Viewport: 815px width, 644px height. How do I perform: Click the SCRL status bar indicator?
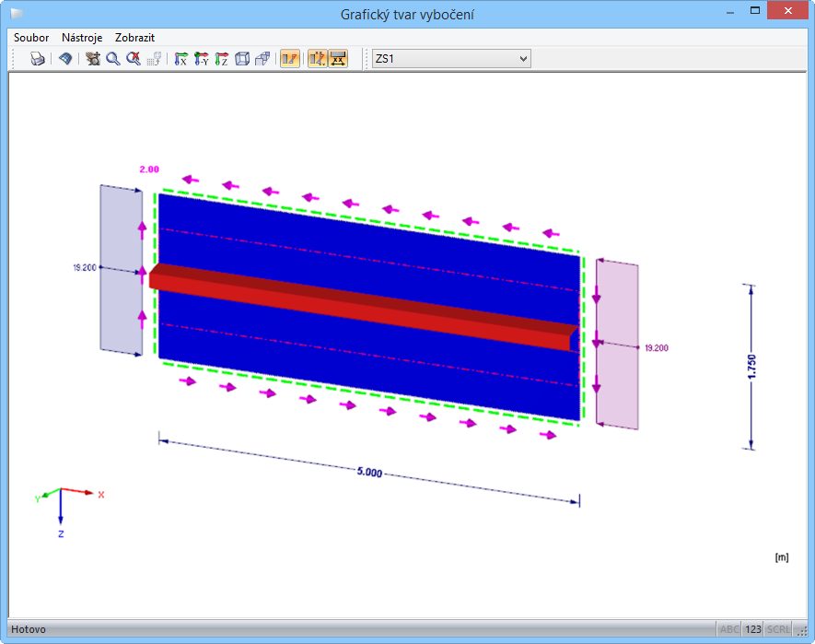[x=778, y=629]
